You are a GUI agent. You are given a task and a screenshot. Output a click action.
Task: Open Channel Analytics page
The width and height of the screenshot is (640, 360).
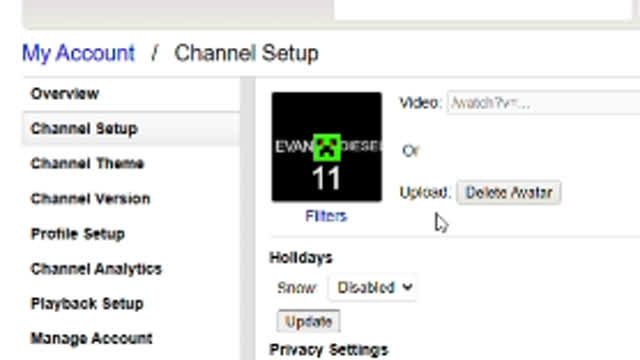click(96, 269)
